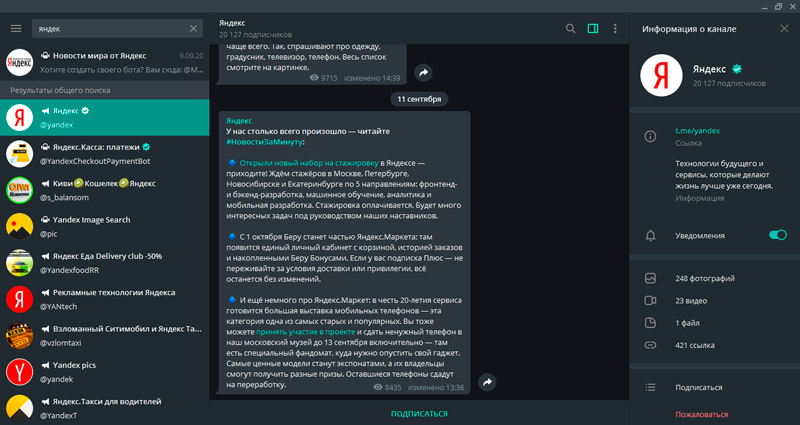Click the chain link icon

click(x=650, y=345)
